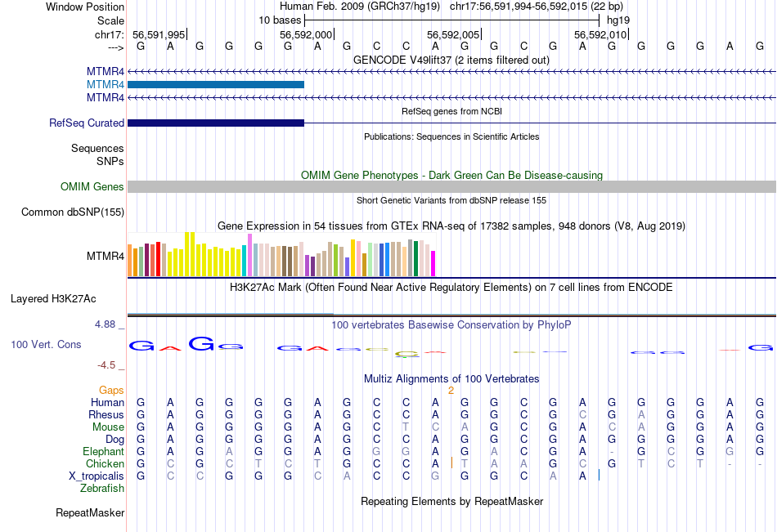This screenshot has width=777, height=532.
Task: Click the hg19 assembly label by the scale bar
Action: [618, 20]
